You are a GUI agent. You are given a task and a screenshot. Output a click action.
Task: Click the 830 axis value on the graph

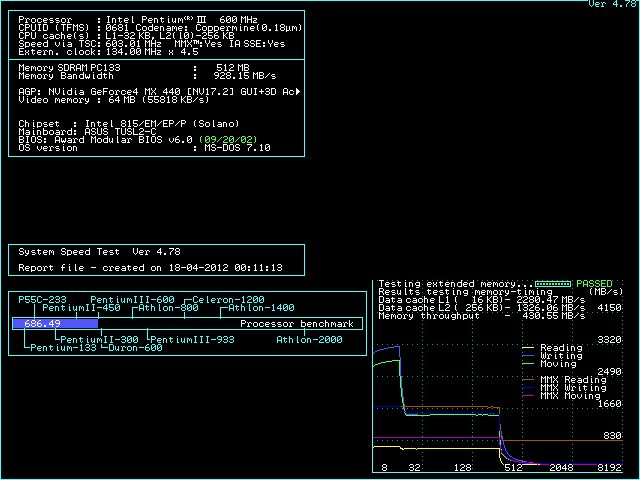point(612,436)
